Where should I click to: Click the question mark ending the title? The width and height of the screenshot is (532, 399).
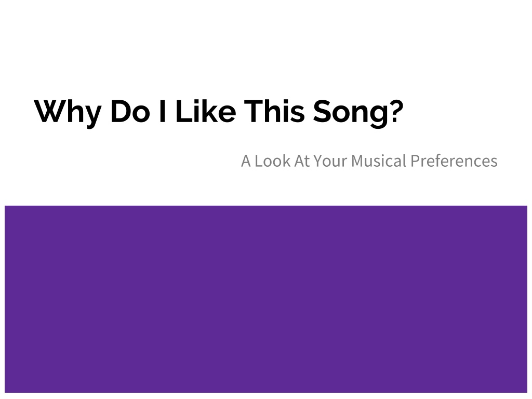(x=397, y=111)
